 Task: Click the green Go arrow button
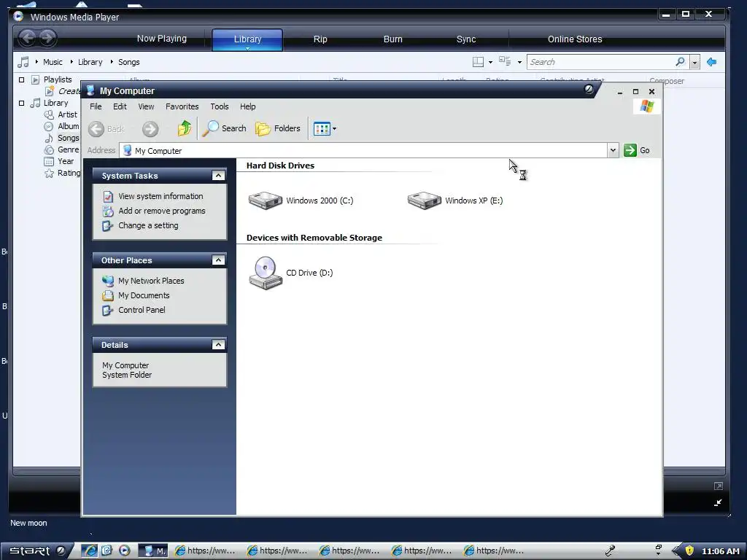coord(630,150)
